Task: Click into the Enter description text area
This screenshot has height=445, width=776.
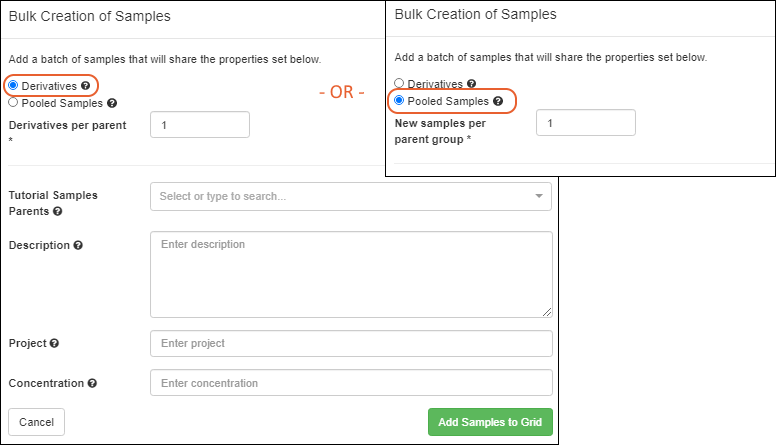Action: coord(350,274)
